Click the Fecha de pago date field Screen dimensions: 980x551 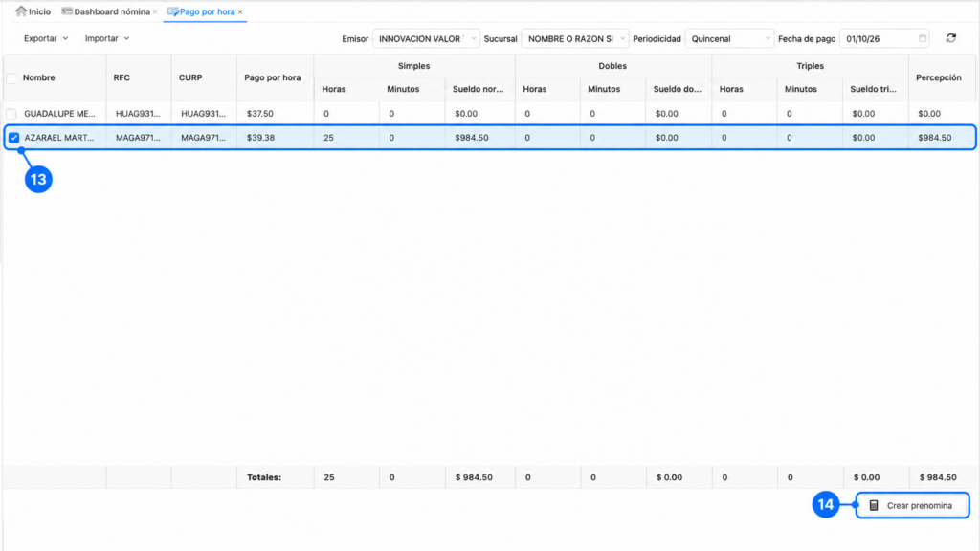tap(884, 38)
